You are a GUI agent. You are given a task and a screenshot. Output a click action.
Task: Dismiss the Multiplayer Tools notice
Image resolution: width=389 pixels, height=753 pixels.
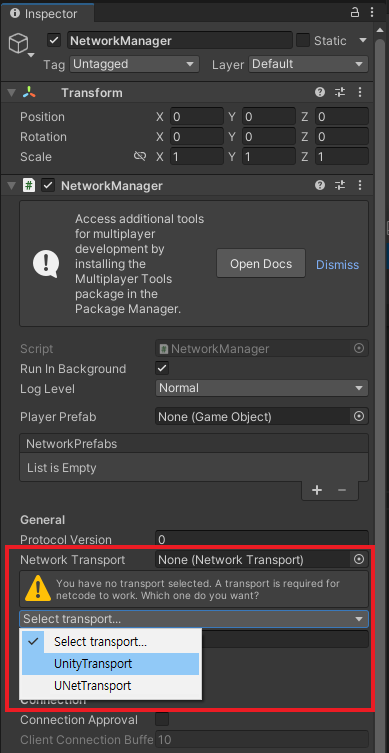337,265
